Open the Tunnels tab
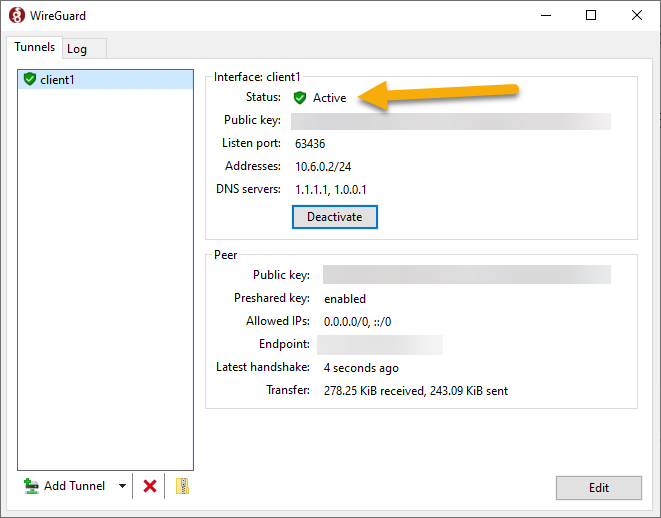 [34, 48]
